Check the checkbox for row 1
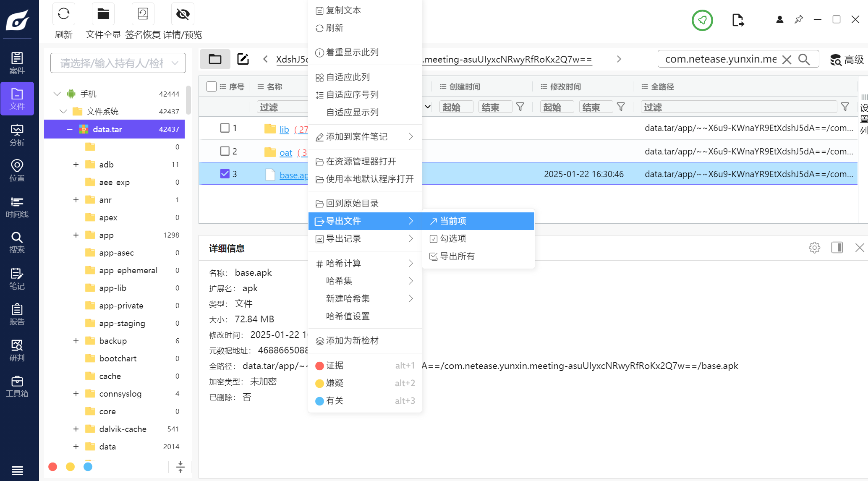 coord(225,128)
